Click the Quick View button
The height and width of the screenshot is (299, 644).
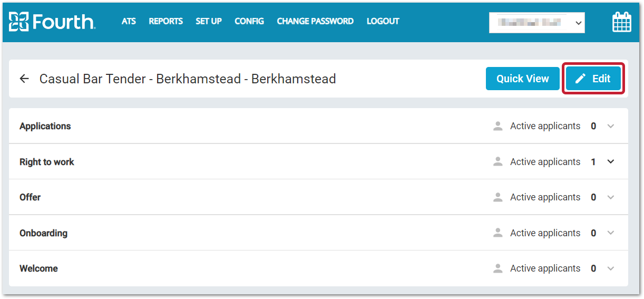point(522,79)
